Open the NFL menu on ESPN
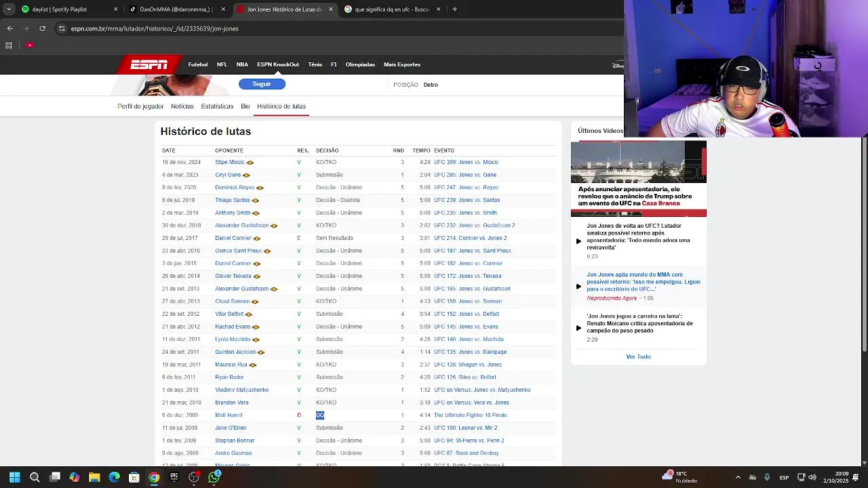Viewport: 868px width, 488px height. (222, 64)
